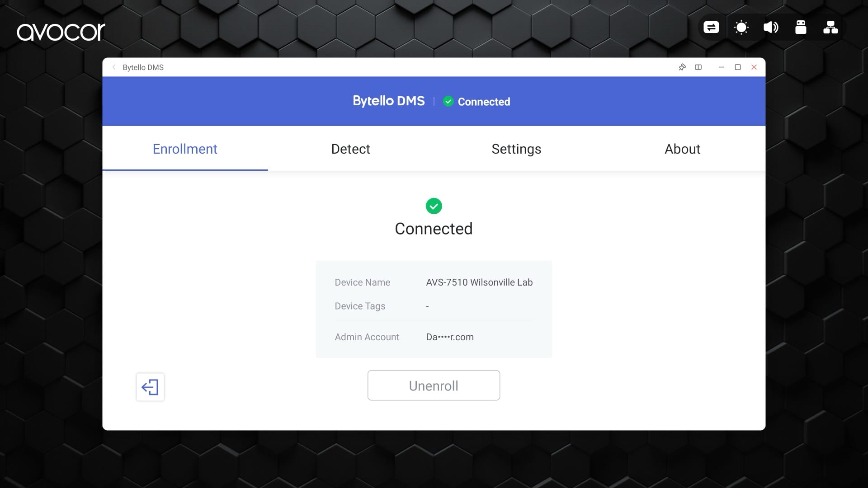Open the brightness sun icon
Image resolution: width=868 pixels, height=488 pixels.
click(x=741, y=28)
